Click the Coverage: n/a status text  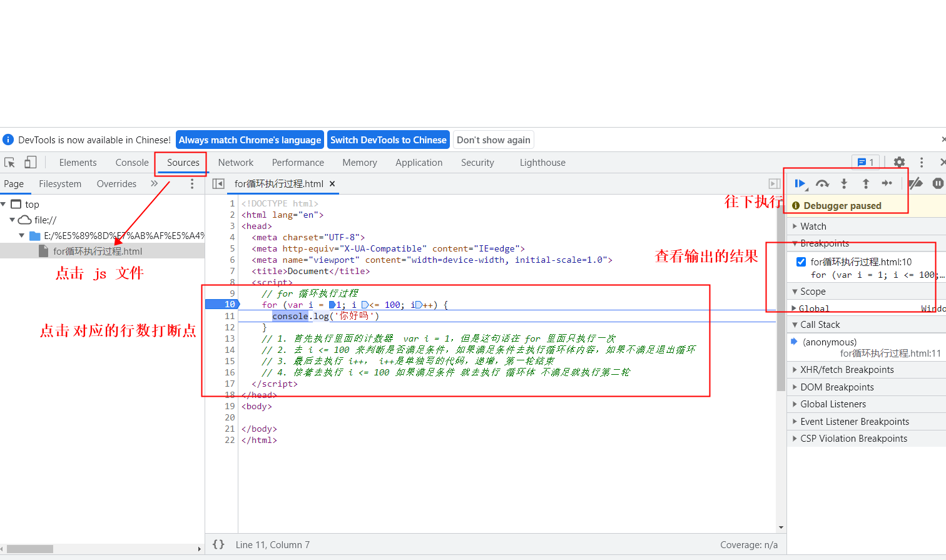pos(749,544)
